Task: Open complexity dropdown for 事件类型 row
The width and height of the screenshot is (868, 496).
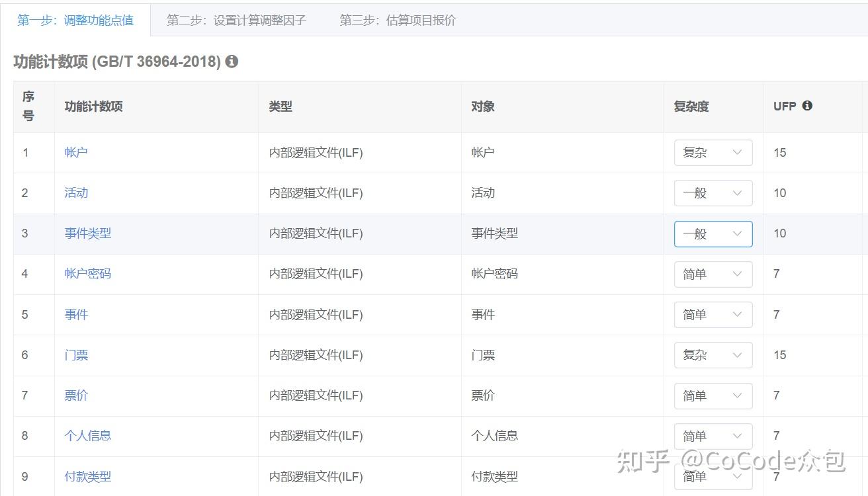Action: (x=713, y=234)
